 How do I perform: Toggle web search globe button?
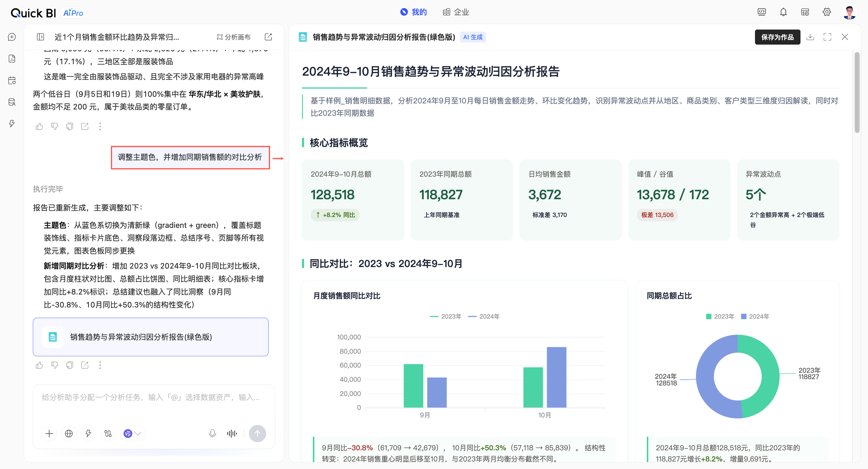pos(69,434)
